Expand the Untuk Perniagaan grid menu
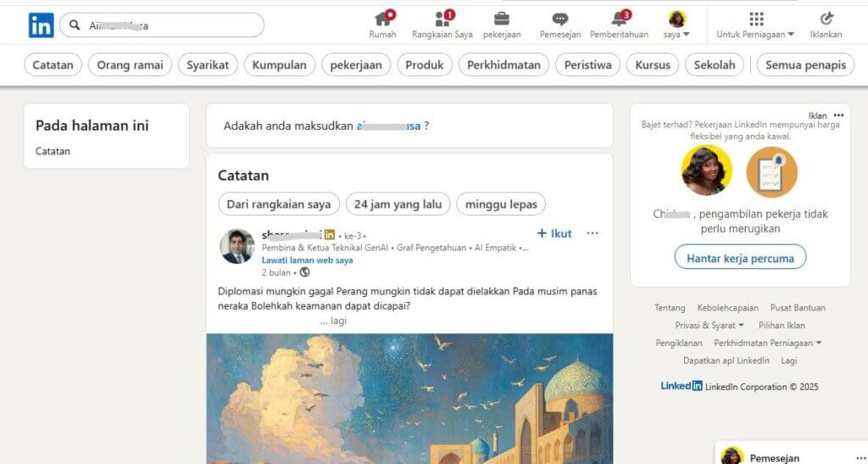 [755, 25]
